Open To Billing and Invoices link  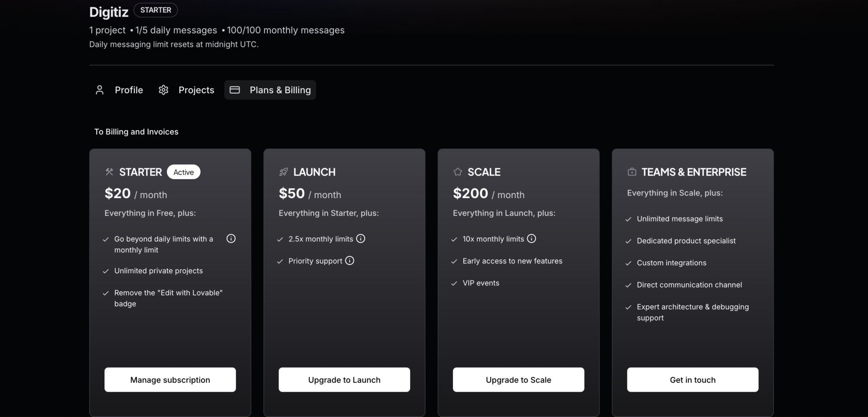tap(136, 132)
